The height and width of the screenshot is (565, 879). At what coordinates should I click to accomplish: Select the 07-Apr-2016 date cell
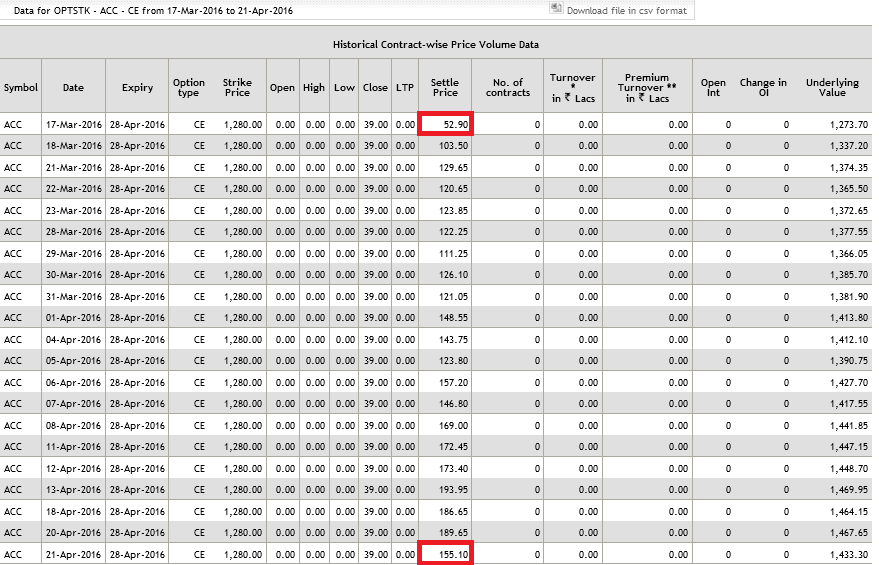pyautogui.click(x=73, y=404)
